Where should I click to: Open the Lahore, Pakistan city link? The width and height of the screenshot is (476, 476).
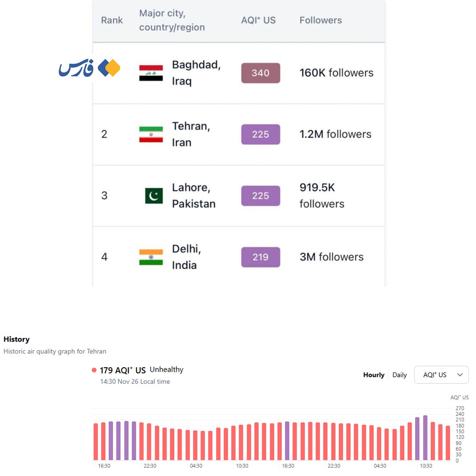[193, 196]
